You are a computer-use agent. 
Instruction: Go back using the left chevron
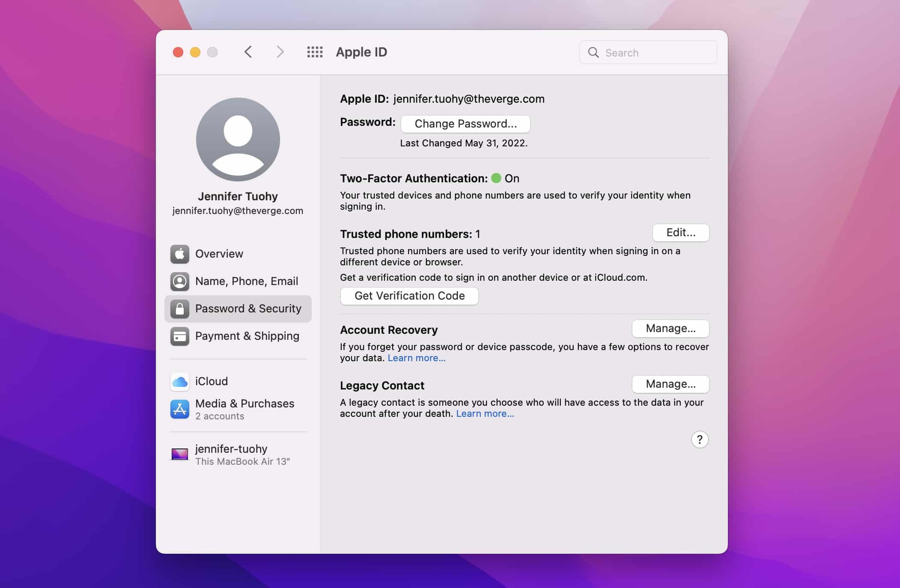(x=248, y=52)
